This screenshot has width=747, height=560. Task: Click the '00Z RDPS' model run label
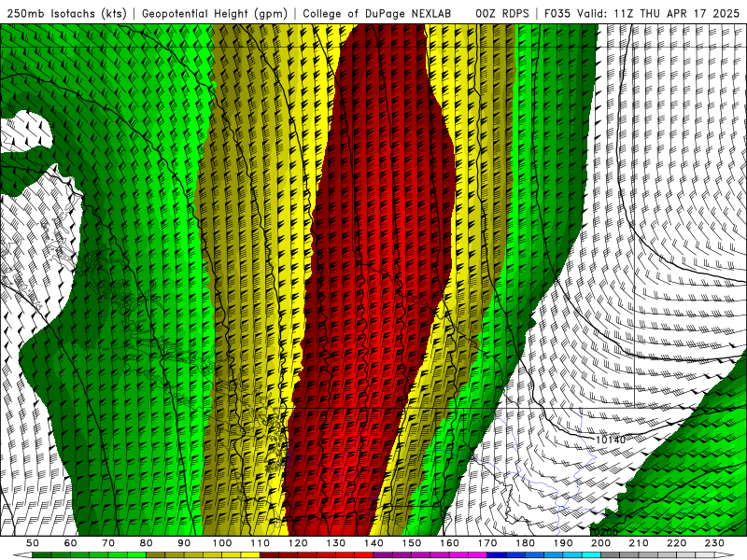coord(502,13)
